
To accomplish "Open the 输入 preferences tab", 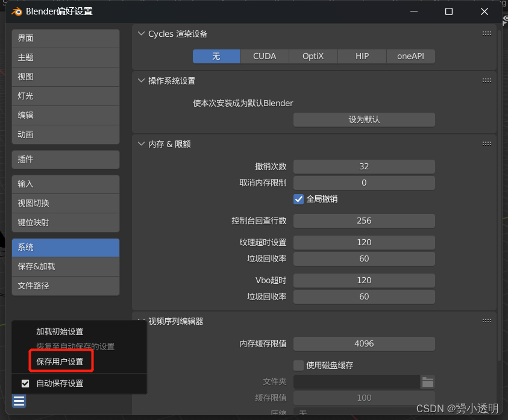I will coord(66,184).
